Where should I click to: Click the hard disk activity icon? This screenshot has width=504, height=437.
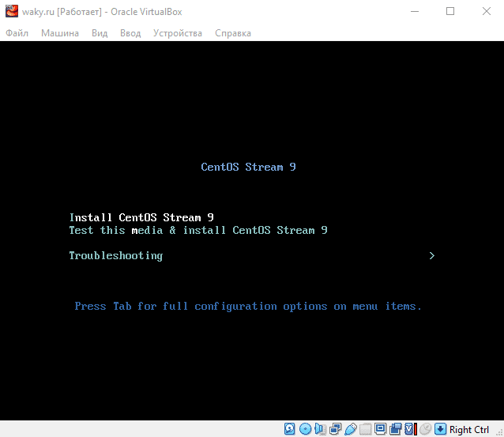coord(290,429)
